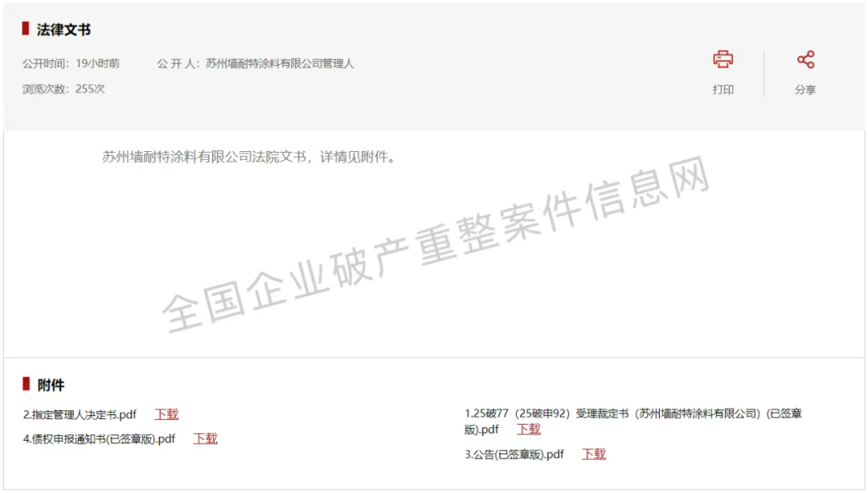Image resolution: width=868 pixels, height=493 pixels.
Task: Download 3.公告(已签章版).pdf
Action: pyautogui.click(x=594, y=454)
